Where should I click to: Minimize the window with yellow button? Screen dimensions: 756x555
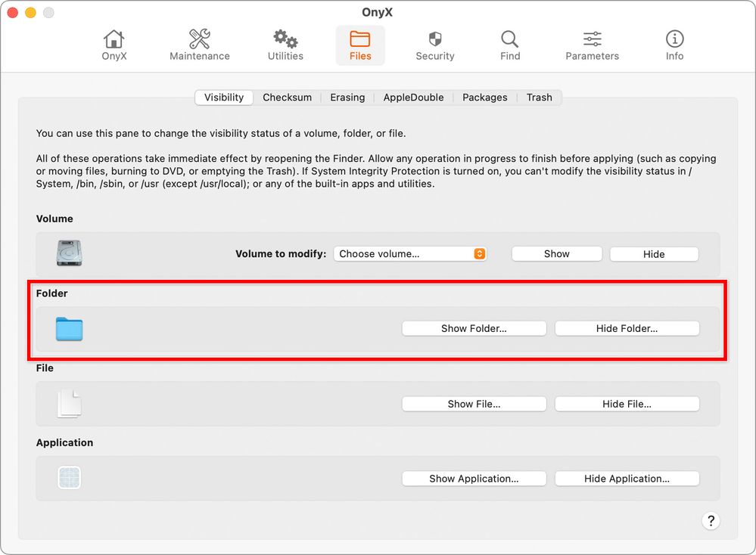pos(30,13)
